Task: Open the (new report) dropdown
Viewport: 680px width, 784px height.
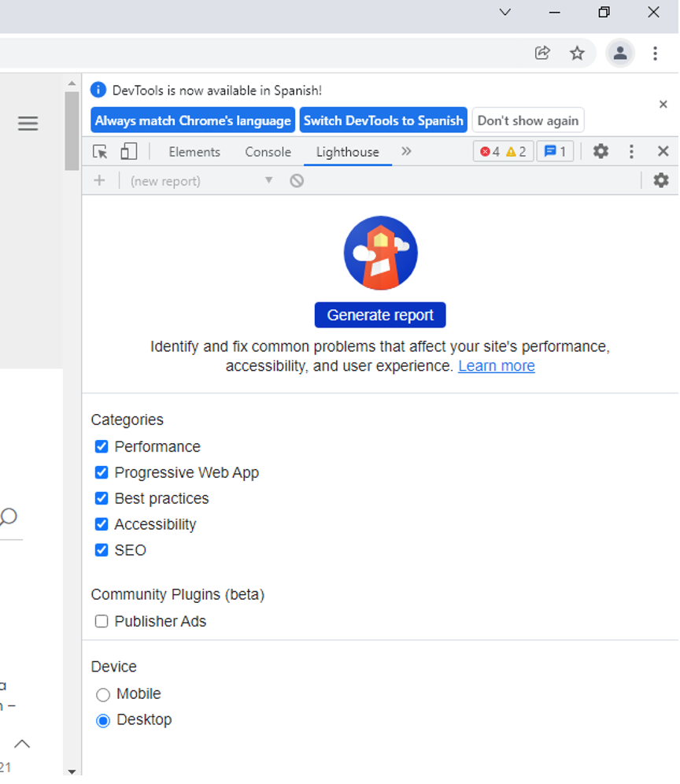Action: point(201,181)
